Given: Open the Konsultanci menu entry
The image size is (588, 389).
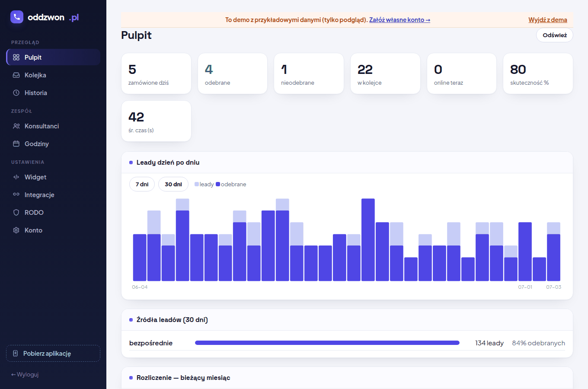Looking at the screenshot, I should click(x=53, y=126).
